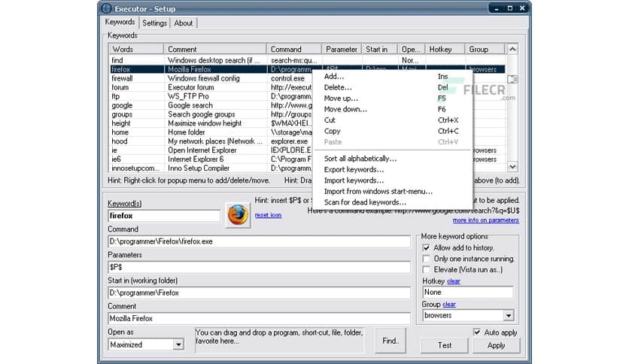The image size is (629, 364).
Task: Click the Executor title bar icon
Action: (106, 8)
